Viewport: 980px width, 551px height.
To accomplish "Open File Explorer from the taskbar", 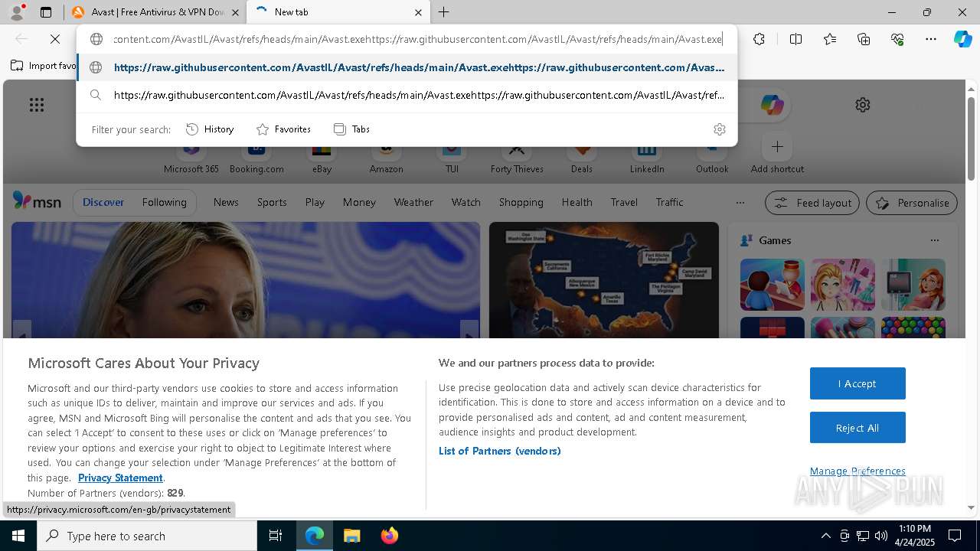I will (351, 536).
